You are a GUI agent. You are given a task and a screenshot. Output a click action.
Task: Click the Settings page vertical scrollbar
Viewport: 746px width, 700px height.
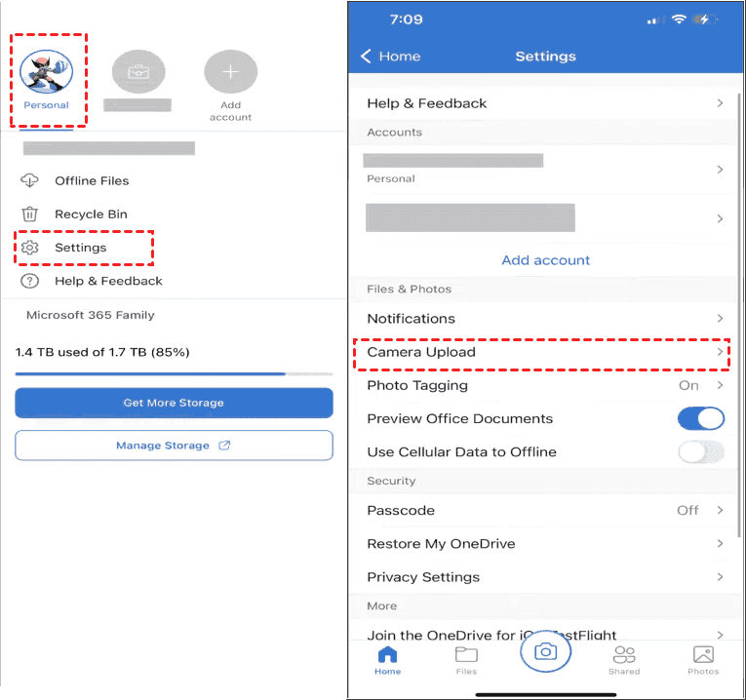(x=739, y=315)
